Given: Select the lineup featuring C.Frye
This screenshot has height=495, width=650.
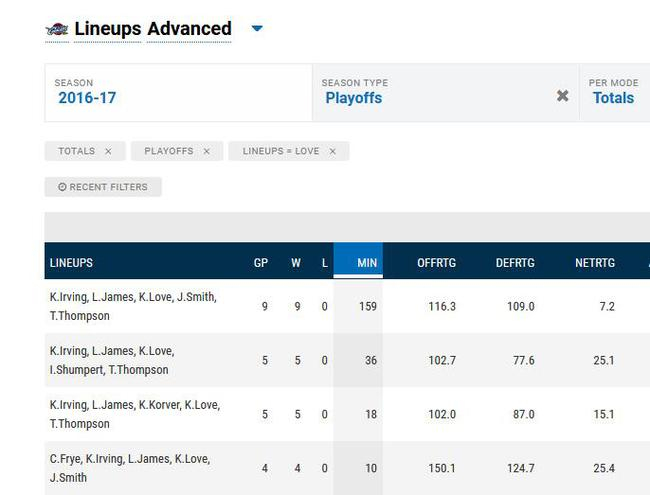Looking at the screenshot, I should pyautogui.click(x=129, y=468).
